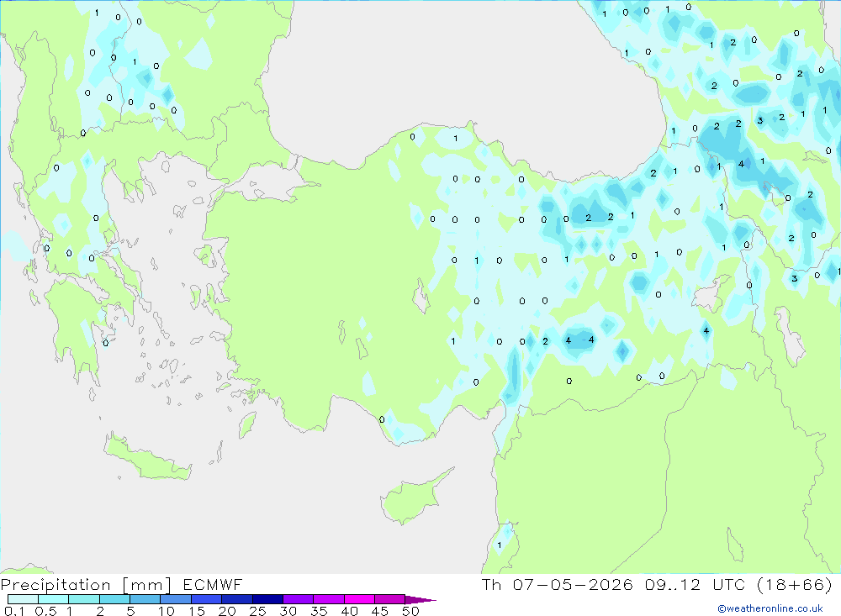Click the legend tick label "40"
The height and width of the screenshot is (616, 841).
350,611
